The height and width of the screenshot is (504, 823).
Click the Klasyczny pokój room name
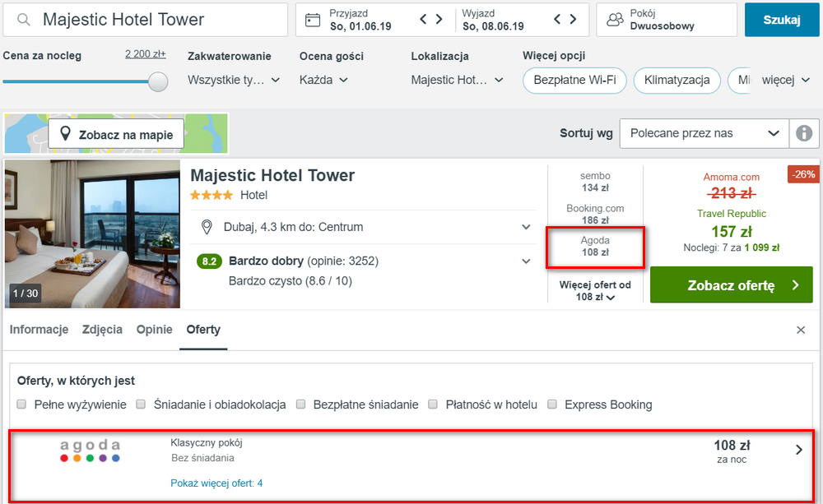(x=207, y=442)
